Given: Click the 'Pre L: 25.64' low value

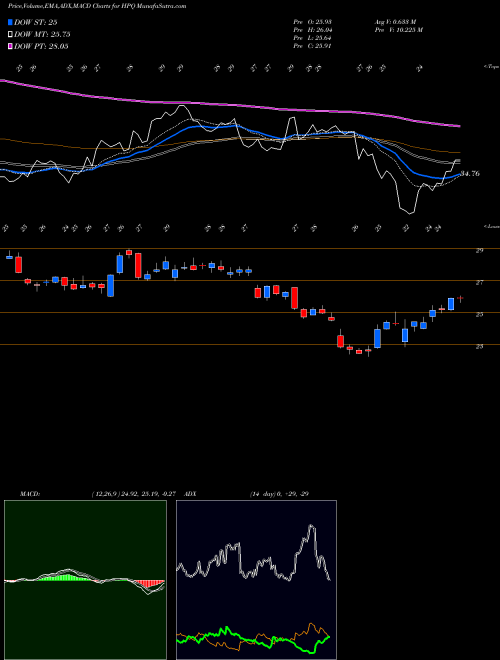Looking at the screenshot, I should pos(312,38).
